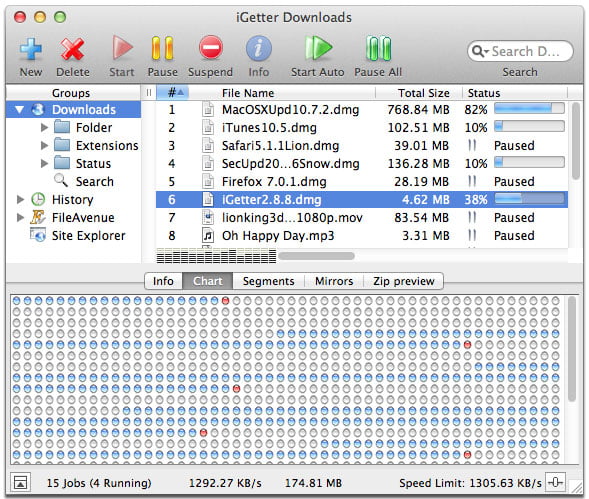Click the Start play icon in toolbar
Image resolution: width=589 pixels, height=499 pixels.
(122, 48)
